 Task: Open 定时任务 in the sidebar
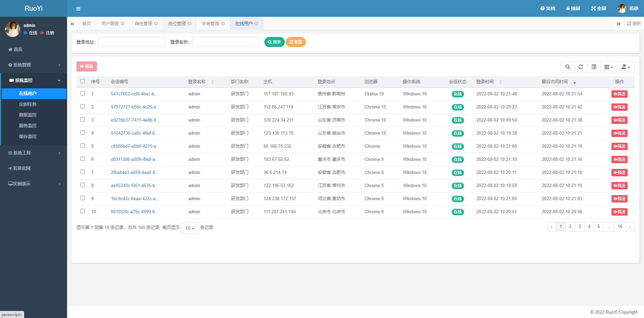point(28,104)
